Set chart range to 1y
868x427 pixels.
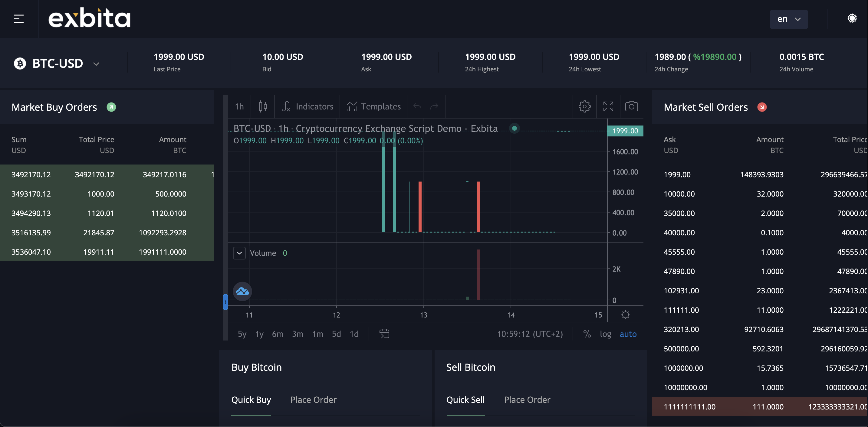coord(259,334)
